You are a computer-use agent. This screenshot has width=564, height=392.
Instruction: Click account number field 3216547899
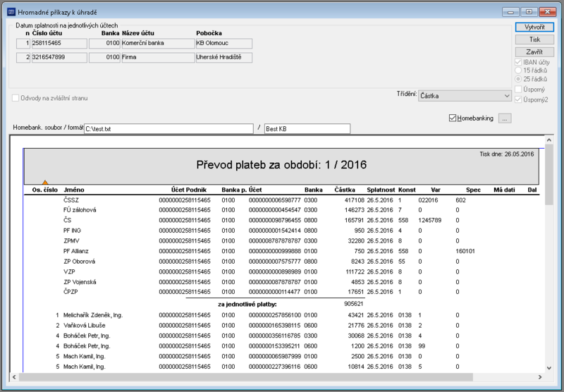[x=59, y=58]
